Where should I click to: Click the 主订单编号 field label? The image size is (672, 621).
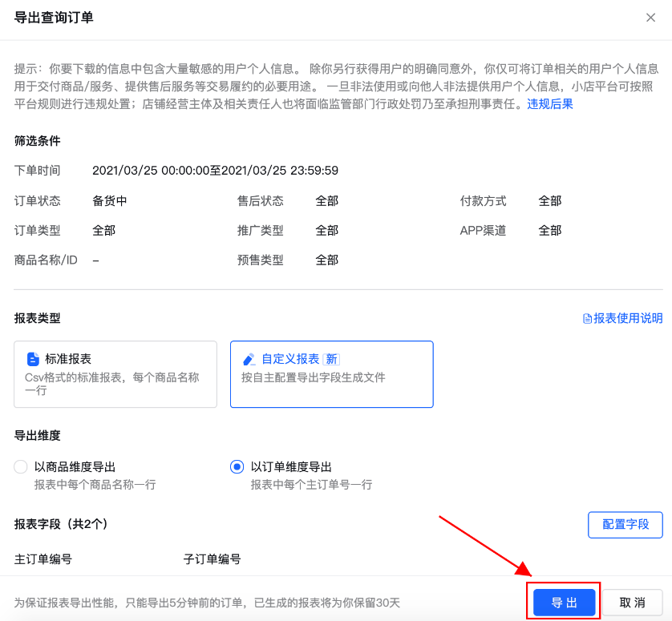(43, 559)
